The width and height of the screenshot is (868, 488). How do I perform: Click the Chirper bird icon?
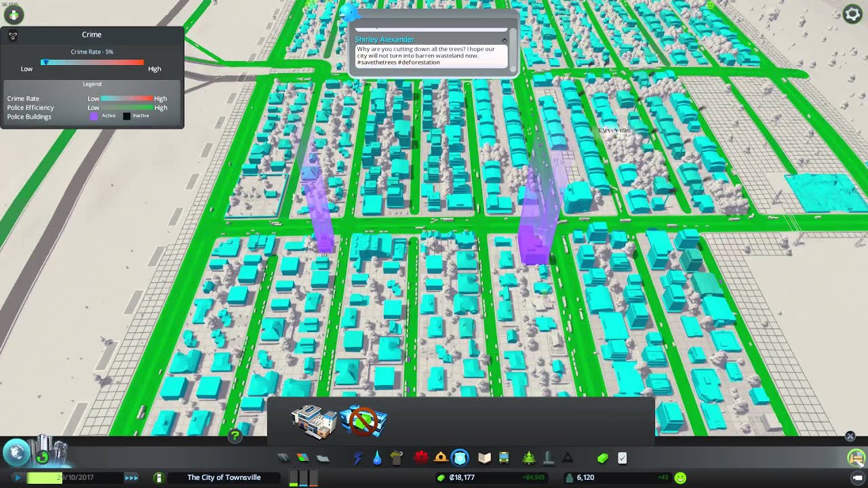pos(350,13)
